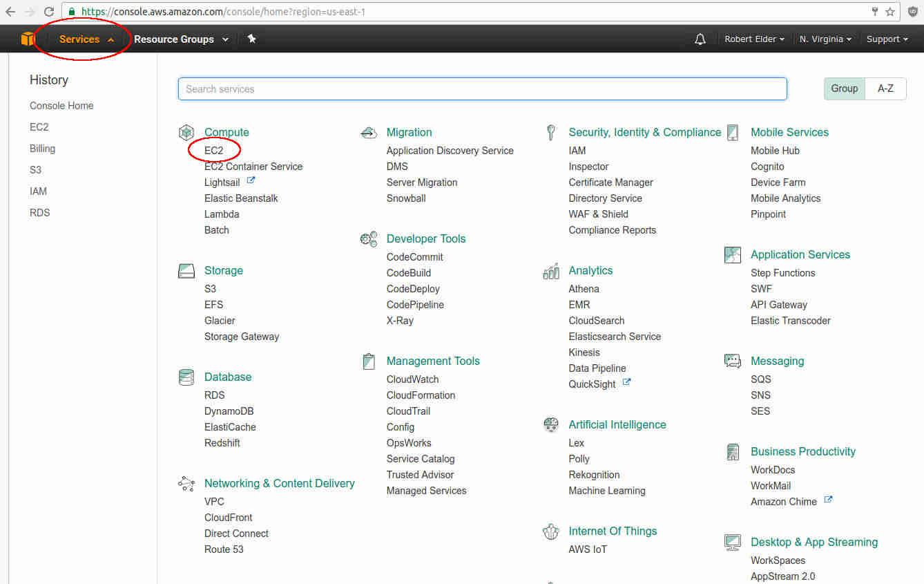
Task: Open Certificate Manager service
Action: point(610,182)
